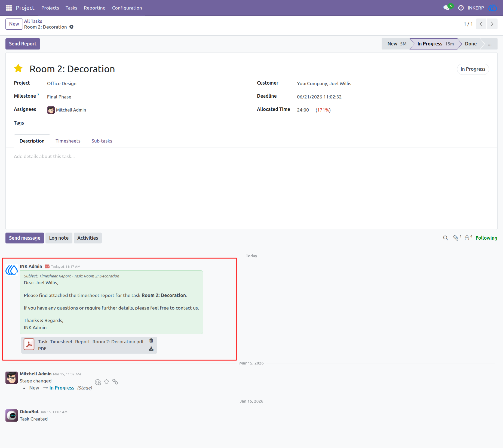Switch to the Sub-tasks tab

pyautogui.click(x=102, y=141)
